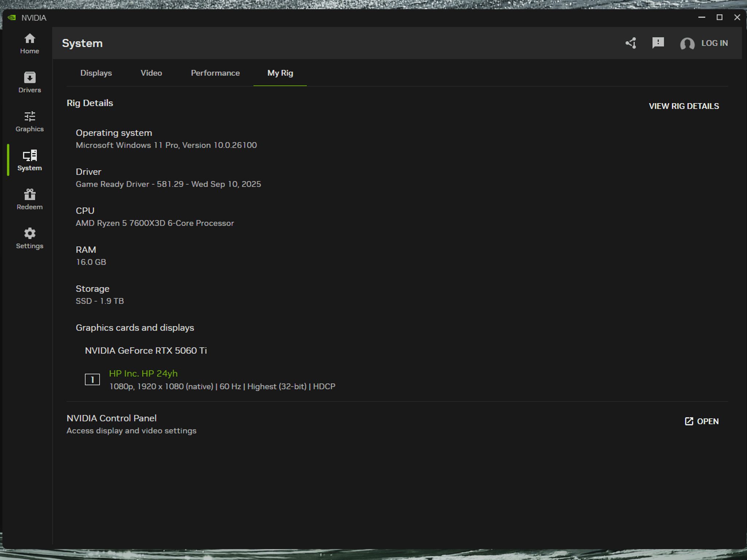Switch to the Displays tab
This screenshot has width=747, height=560.
[x=96, y=73]
